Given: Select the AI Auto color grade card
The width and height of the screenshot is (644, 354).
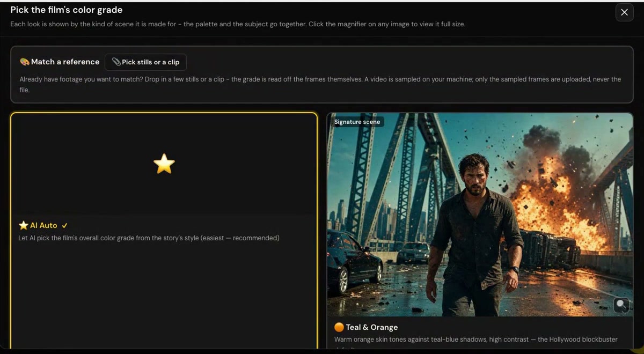Looking at the screenshot, I should click(x=164, y=231).
